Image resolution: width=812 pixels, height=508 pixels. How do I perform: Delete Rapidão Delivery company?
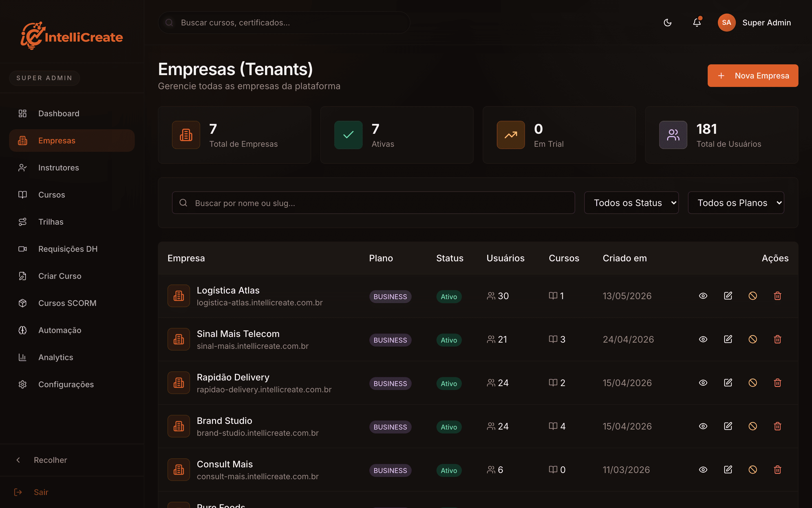(x=777, y=383)
